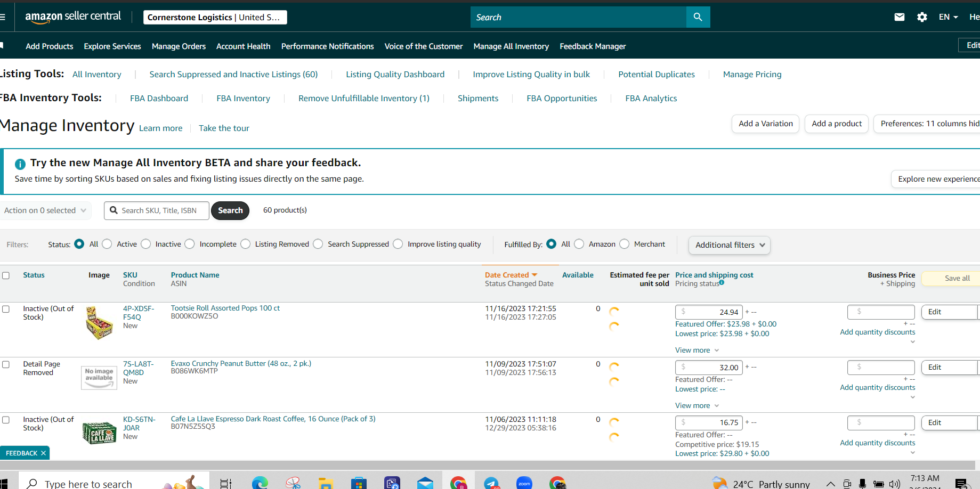Viewport: 980px width, 489px height.
Task: Open Telegram from the taskbar
Action: point(491,483)
